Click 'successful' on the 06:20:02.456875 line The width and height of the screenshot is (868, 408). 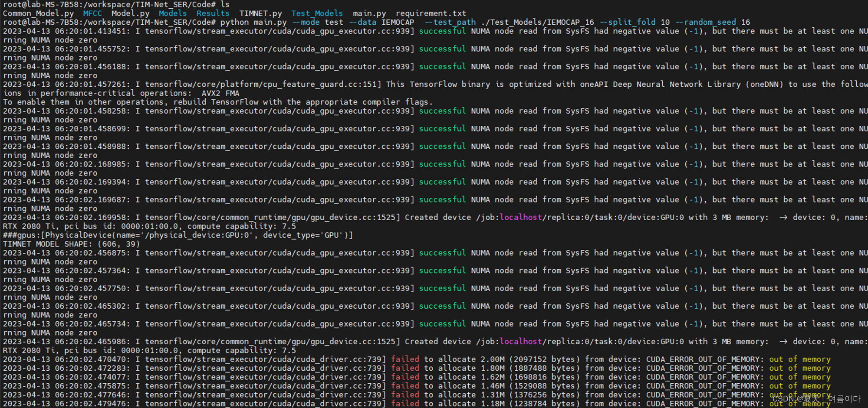tap(442, 253)
